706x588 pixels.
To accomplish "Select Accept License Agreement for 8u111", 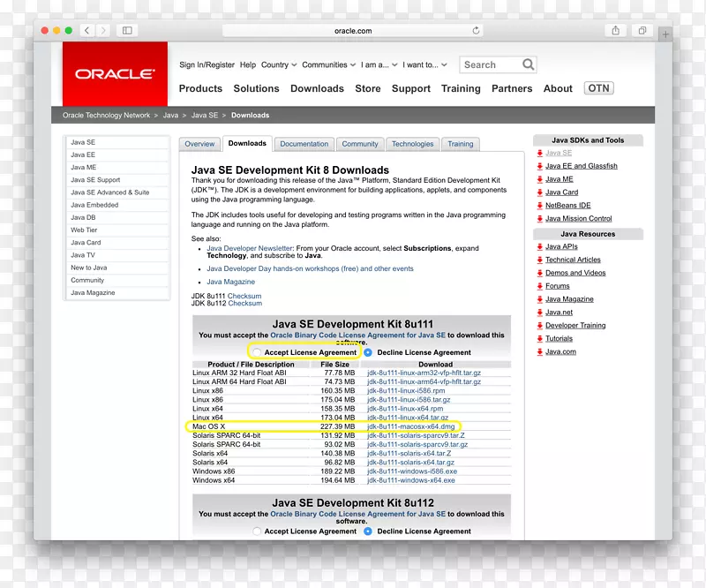I will pos(257,352).
